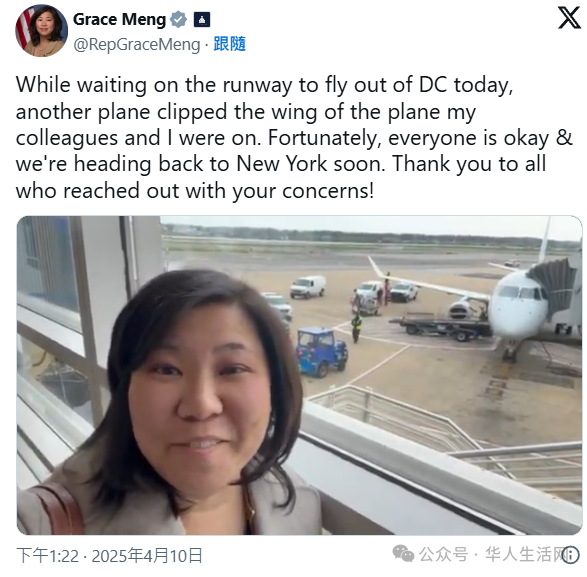
Task: Click the white van on the tarmac
Action: (308, 287)
